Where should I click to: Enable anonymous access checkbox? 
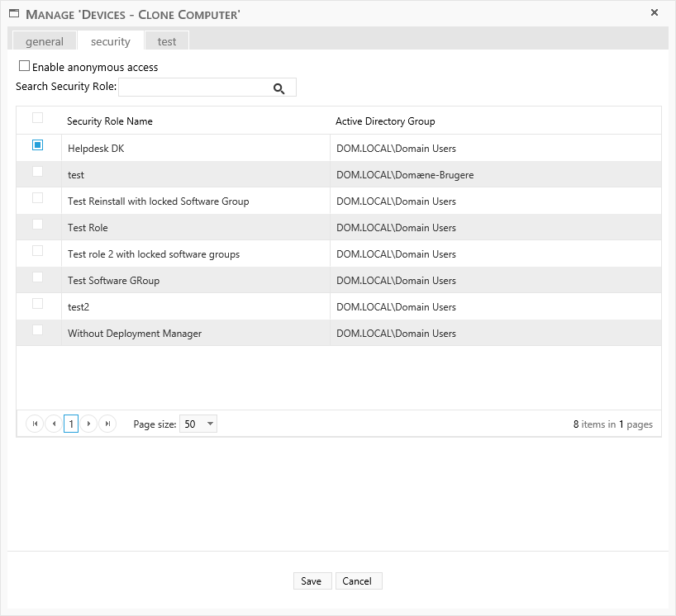click(x=24, y=66)
